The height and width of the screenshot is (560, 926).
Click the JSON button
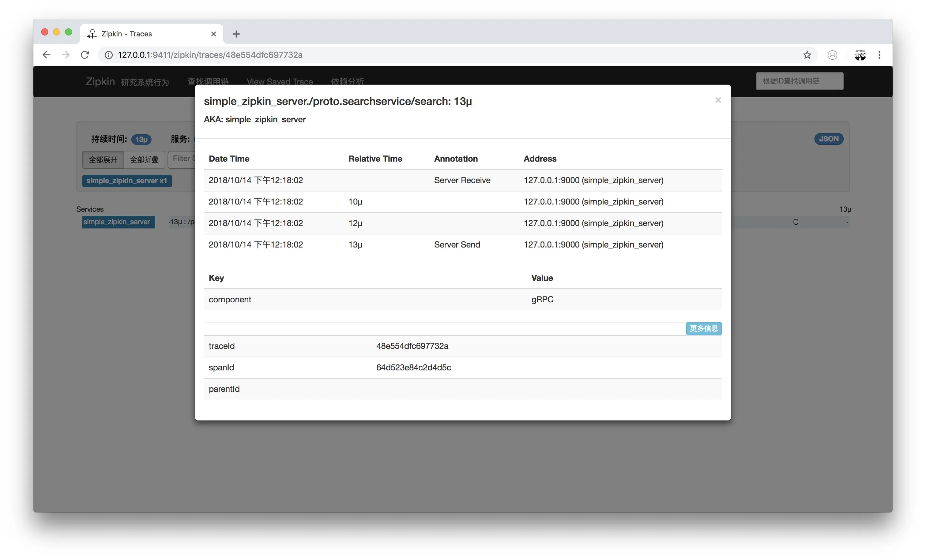click(x=828, y=139)
